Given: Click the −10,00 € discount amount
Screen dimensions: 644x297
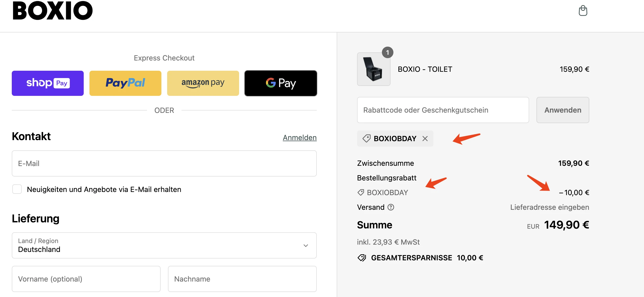Looking at the screenshot, I should point(574,192).
